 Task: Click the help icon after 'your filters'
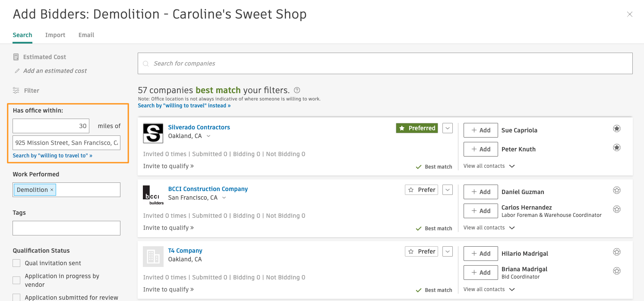point(297,90)
